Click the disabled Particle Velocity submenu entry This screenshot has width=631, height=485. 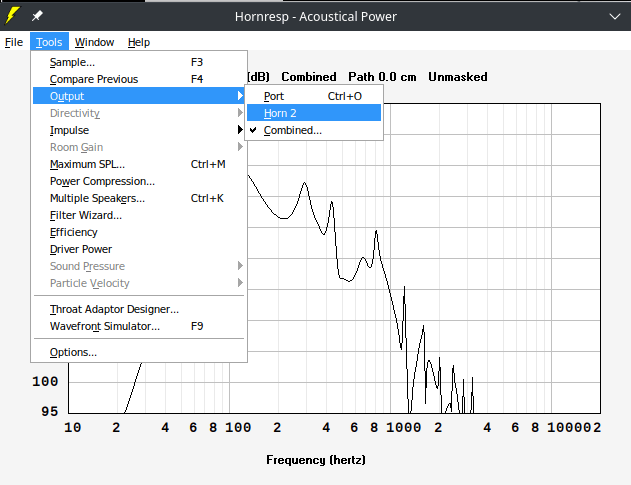139,283
